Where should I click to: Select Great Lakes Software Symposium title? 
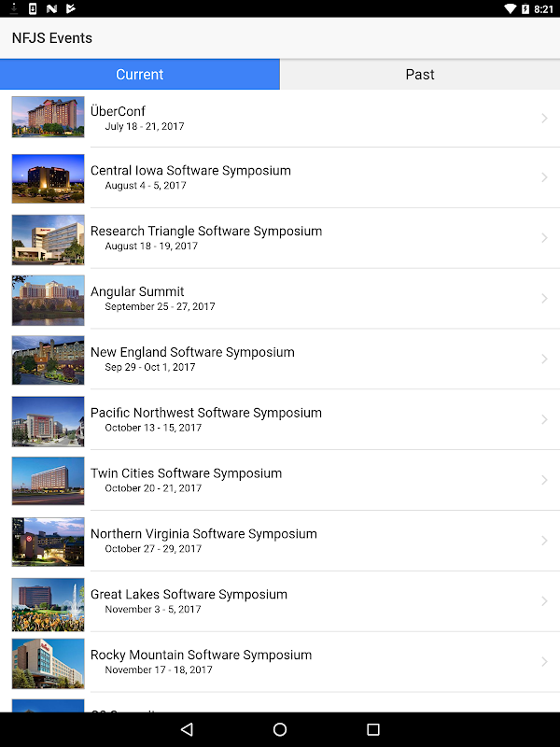pos(189,594)
